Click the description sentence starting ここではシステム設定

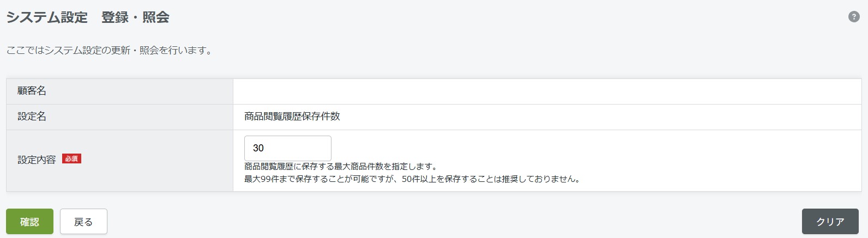point(110,51)
